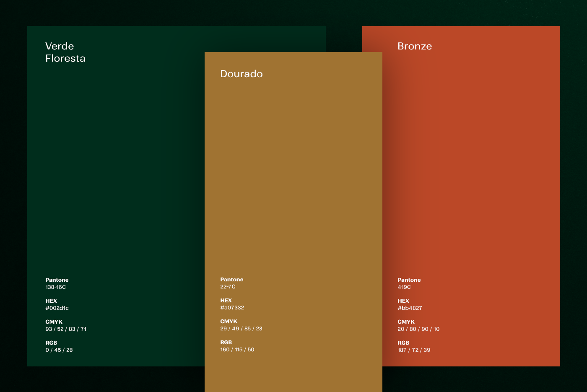Click the Bronze swatch title

415,46
